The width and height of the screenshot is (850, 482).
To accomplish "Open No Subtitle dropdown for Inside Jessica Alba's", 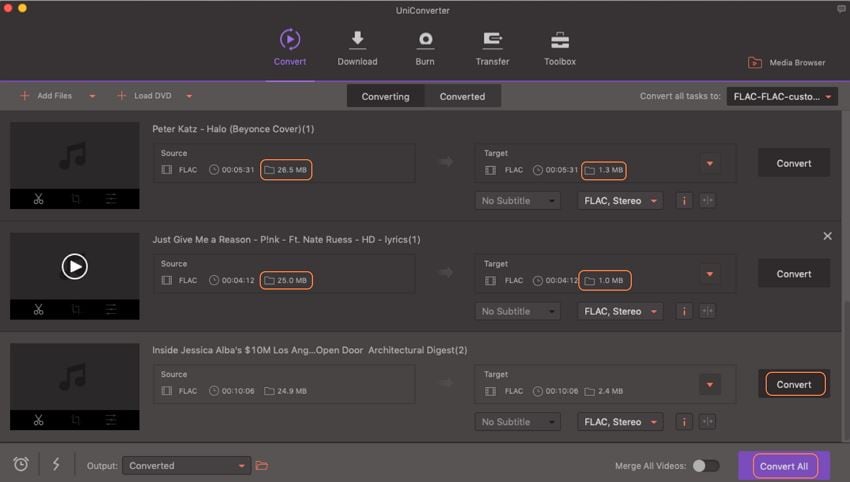I will coord(518,422).
